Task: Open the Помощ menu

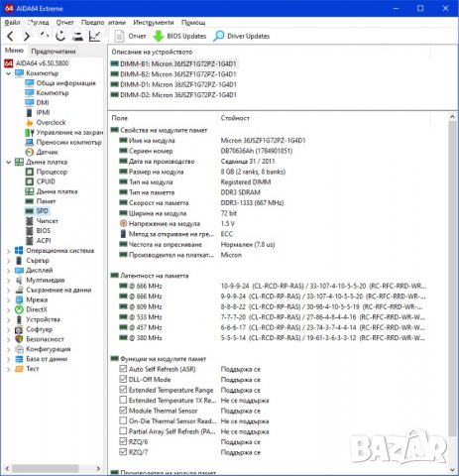Action: tap(193, 22)
